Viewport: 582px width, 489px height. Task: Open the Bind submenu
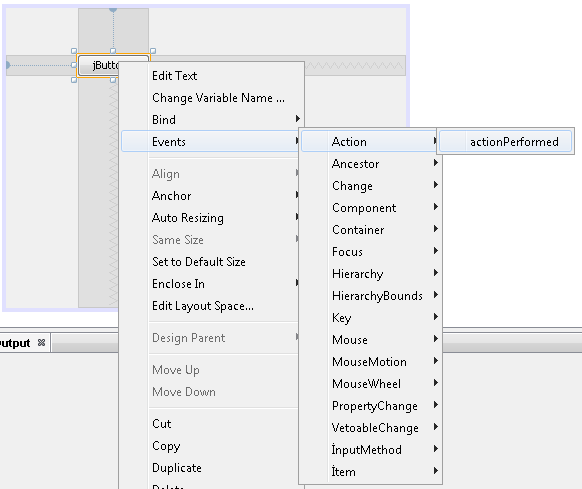coord(212,120)
